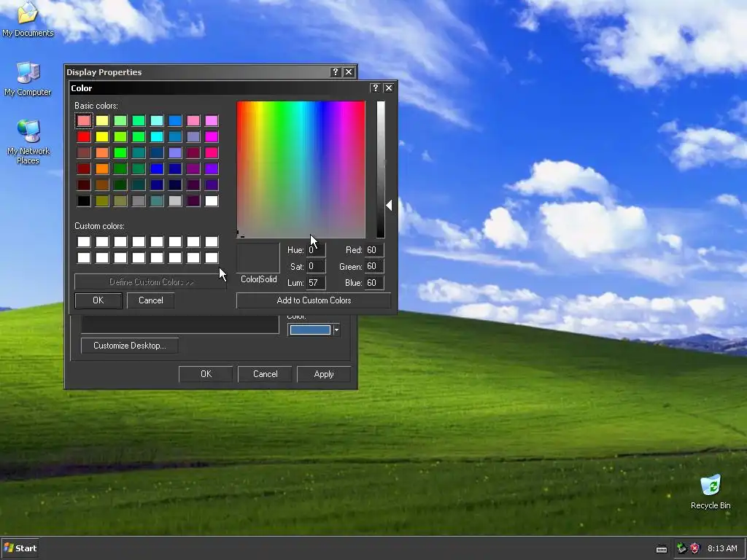Click the 8:13 AM taskbar clock
This screenshot has width=747, height=560.
(x=722, y=548)
